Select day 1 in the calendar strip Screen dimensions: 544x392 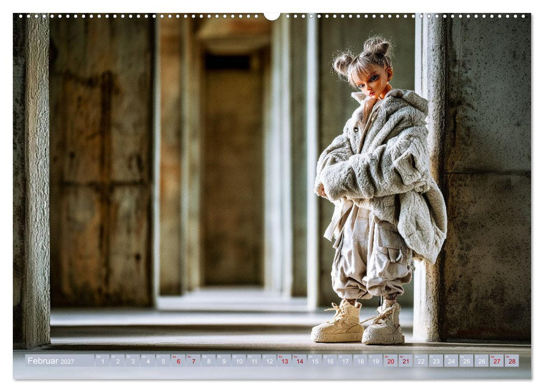pos(103,361)
